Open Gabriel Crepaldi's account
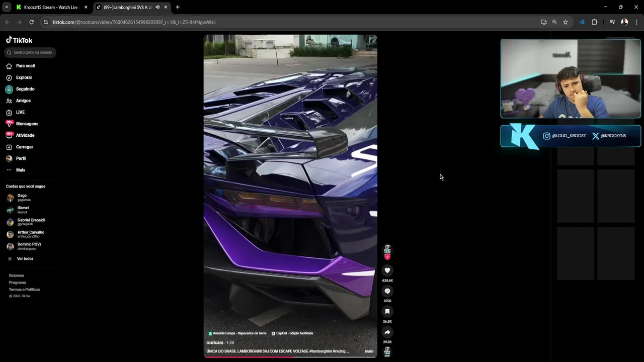Image resolution: width=644 pixels, height=362 pixels. click(x=26, y=222)
